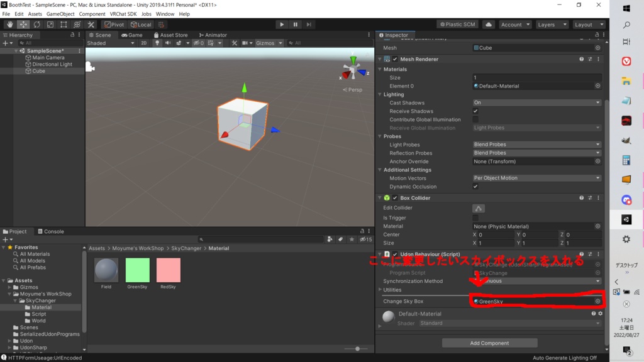
Task: Select the Scale tool
Action: click(x=50, y=25)
